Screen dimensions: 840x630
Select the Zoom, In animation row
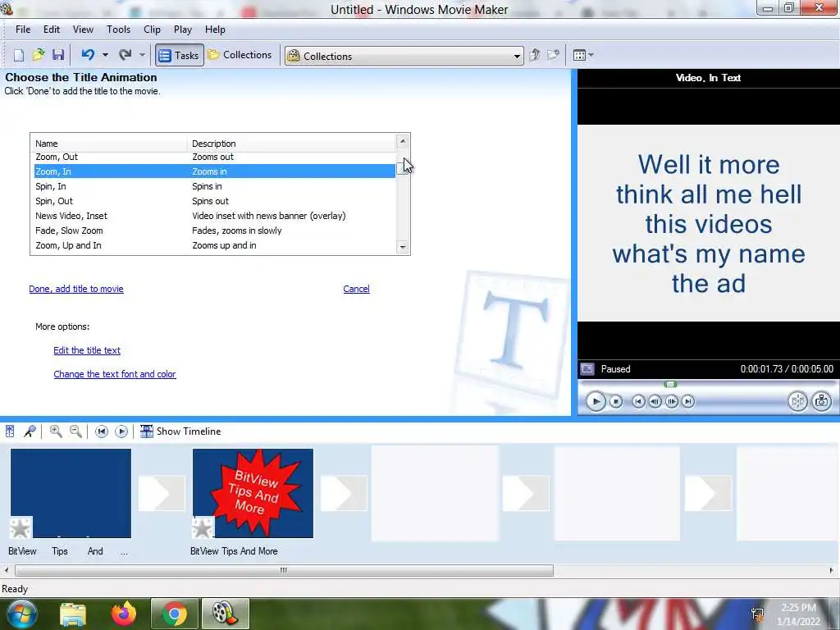[214, 171]
